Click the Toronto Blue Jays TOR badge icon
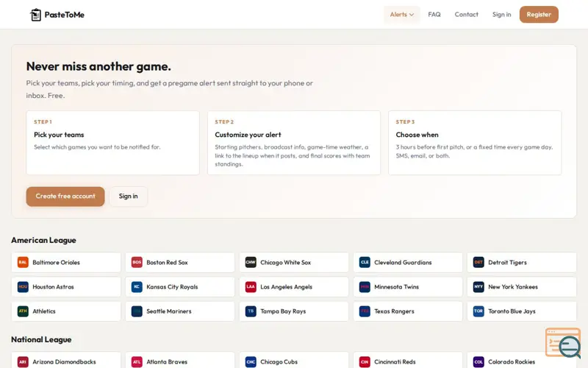Image resolution: width=588 pixels, height=368 pixels. click(478, 311)
